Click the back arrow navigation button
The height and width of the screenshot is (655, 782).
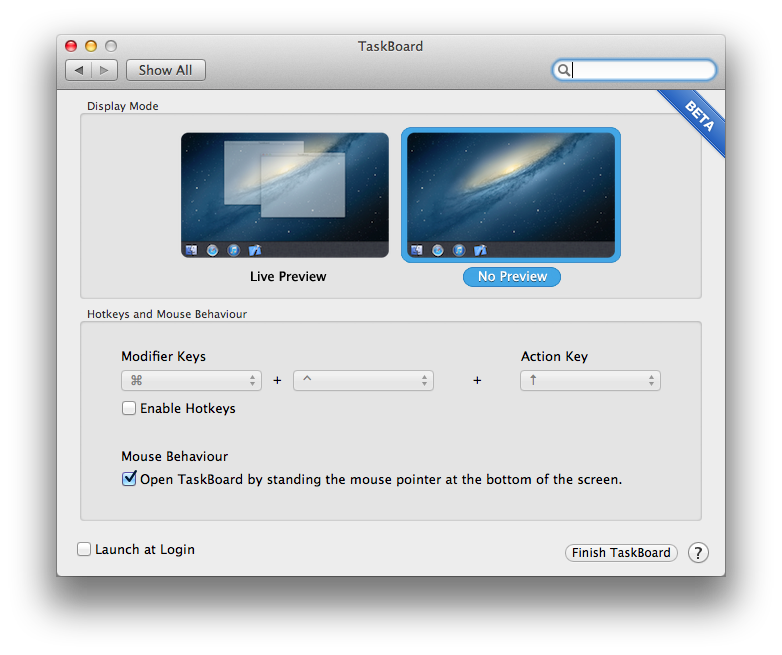[79, 70]
